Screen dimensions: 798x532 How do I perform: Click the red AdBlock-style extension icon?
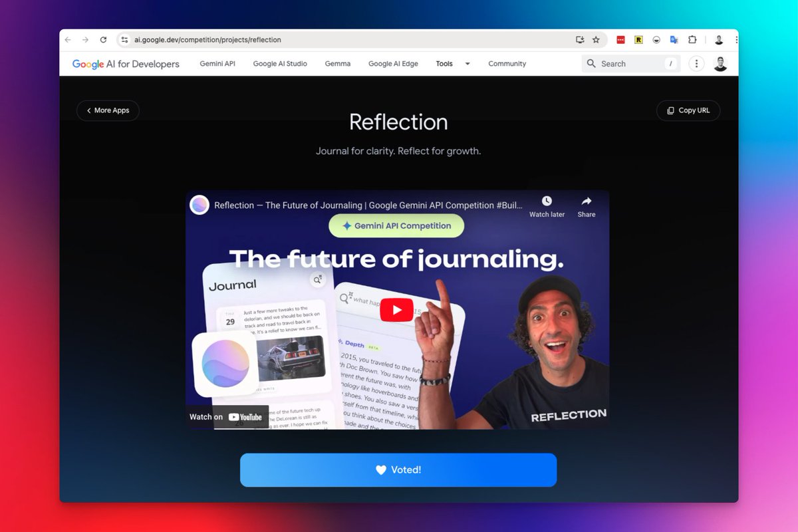pos(620,40)
